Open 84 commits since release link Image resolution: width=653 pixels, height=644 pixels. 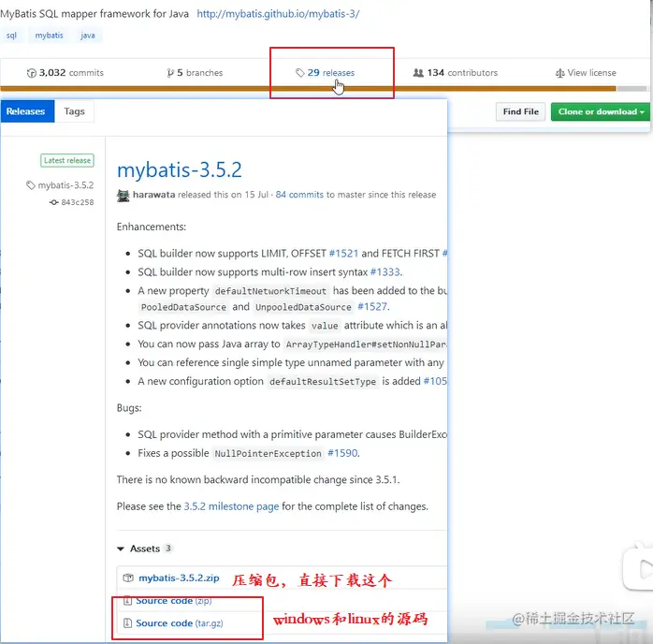pos(299,195)
